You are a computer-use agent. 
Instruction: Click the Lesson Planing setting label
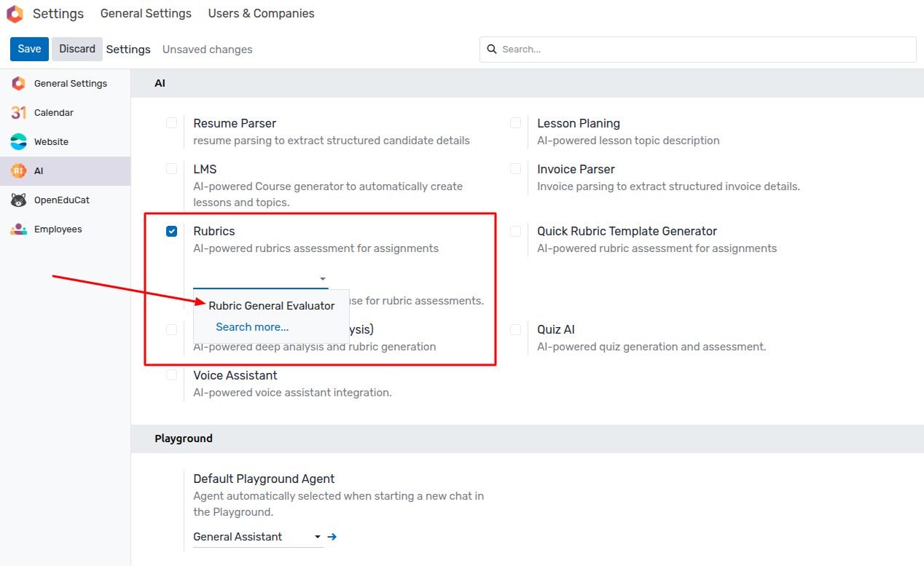pos(579,124)
